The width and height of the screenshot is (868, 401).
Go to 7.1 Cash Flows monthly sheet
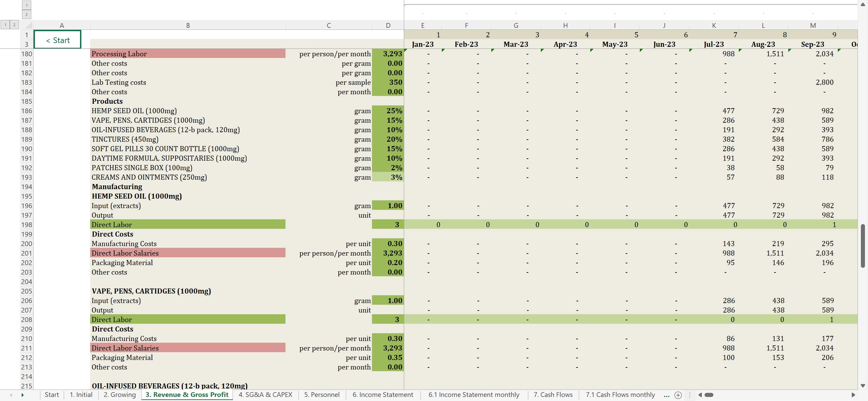[620, 395]
